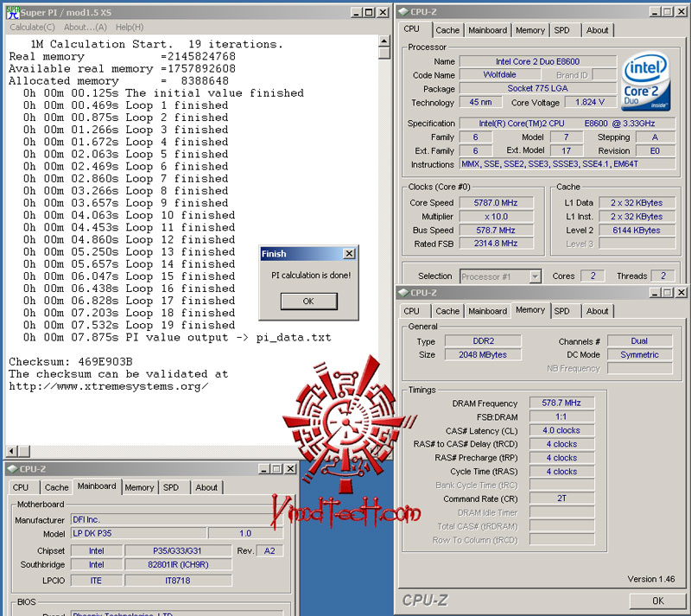Image resolution: width=691 pixels, height=616 pixels.
Task: Click the memory Size 2048 MBytes value
Action: pos(483,354)
